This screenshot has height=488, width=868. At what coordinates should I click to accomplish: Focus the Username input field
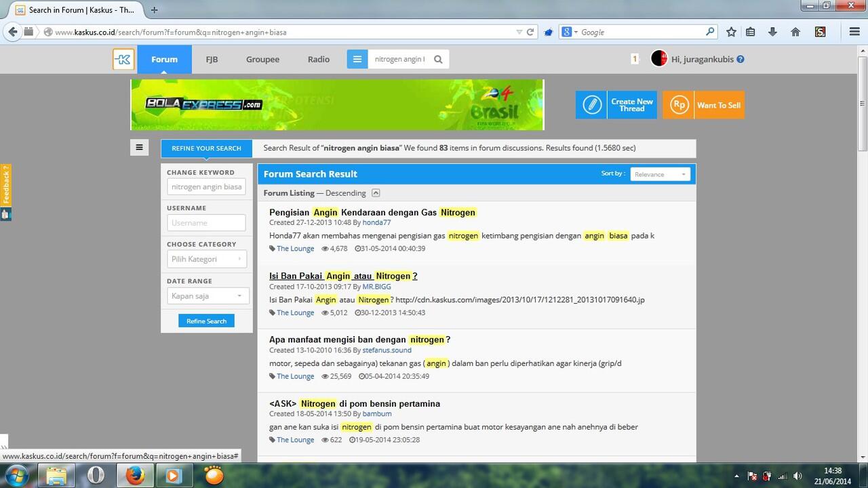(x=206, y=222)
